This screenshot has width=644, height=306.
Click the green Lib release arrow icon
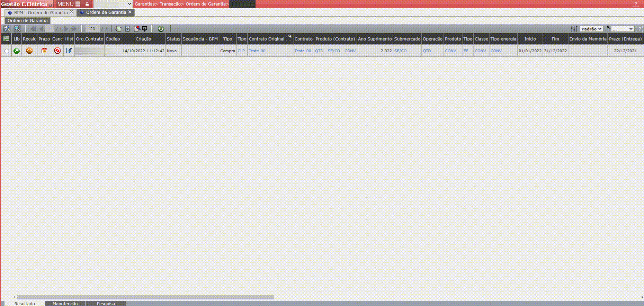point(17,51)
